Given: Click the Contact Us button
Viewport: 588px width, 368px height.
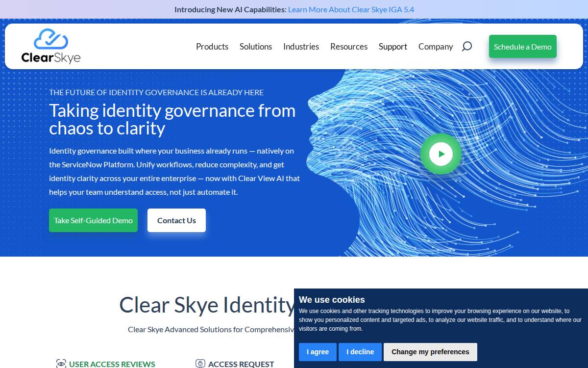Looking at the screenshot, I should (176, 220).
